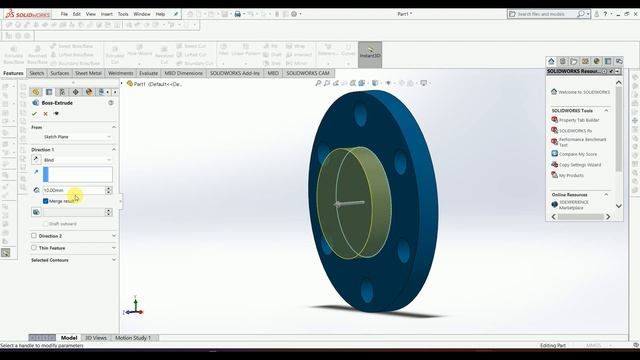The height and width of the screenshot is (360, 640).
Task: Open the Motion Study 1 tab
Action: [133, 338]
